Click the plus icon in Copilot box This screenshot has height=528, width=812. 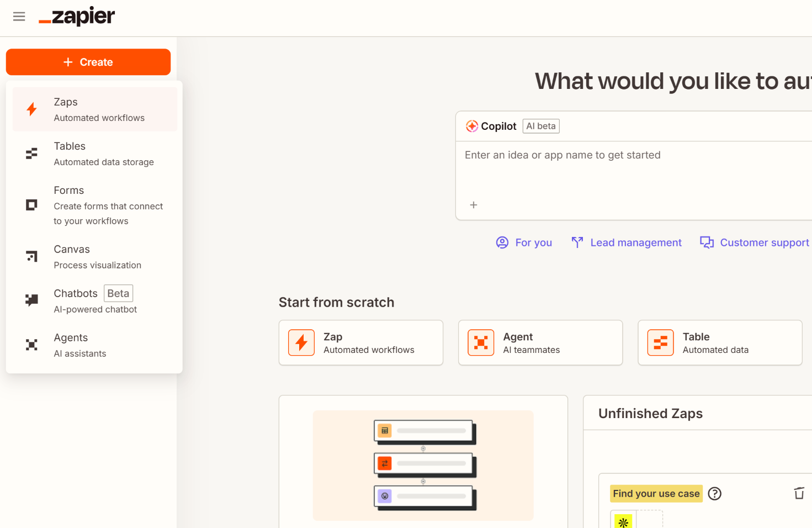474,205
